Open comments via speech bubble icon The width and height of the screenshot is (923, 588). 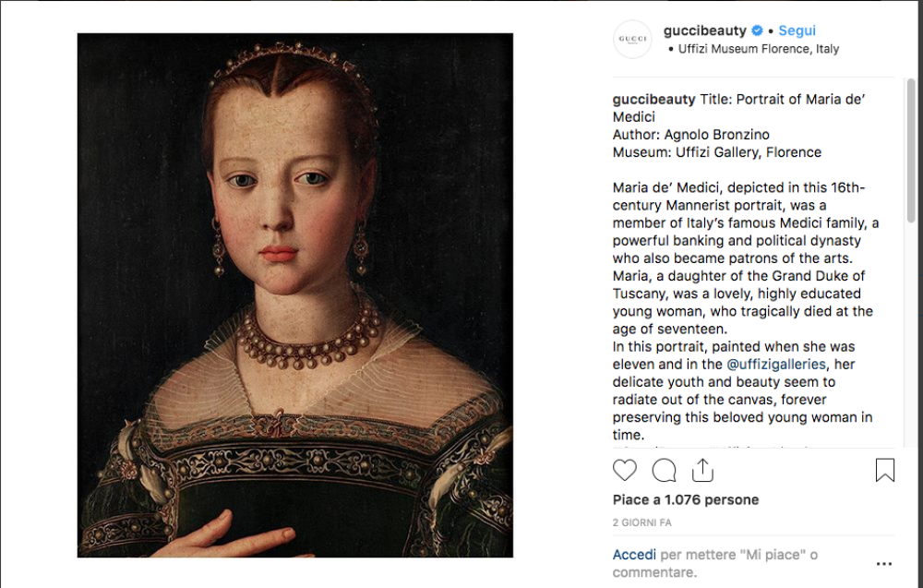(664, 471)
